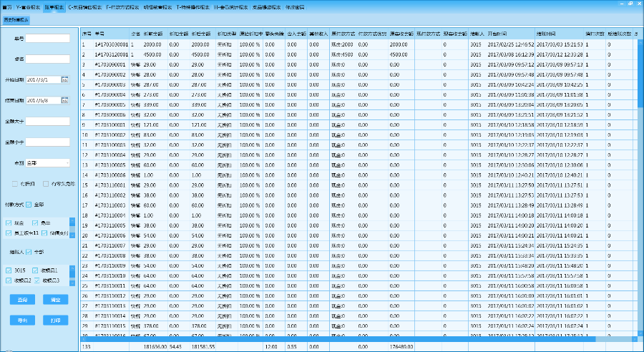Open the 账单报表 tab
Viewport: 644px width, 352px height.
coord(53,7)
